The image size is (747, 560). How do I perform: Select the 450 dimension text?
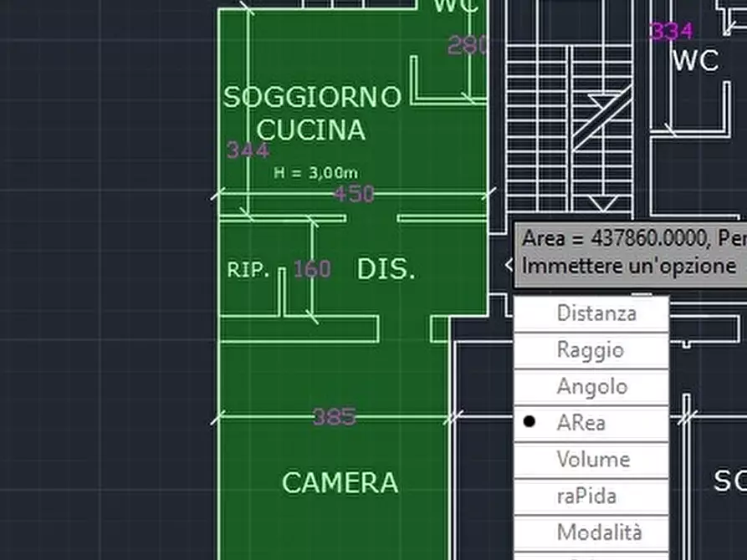[x=355, y=195]
